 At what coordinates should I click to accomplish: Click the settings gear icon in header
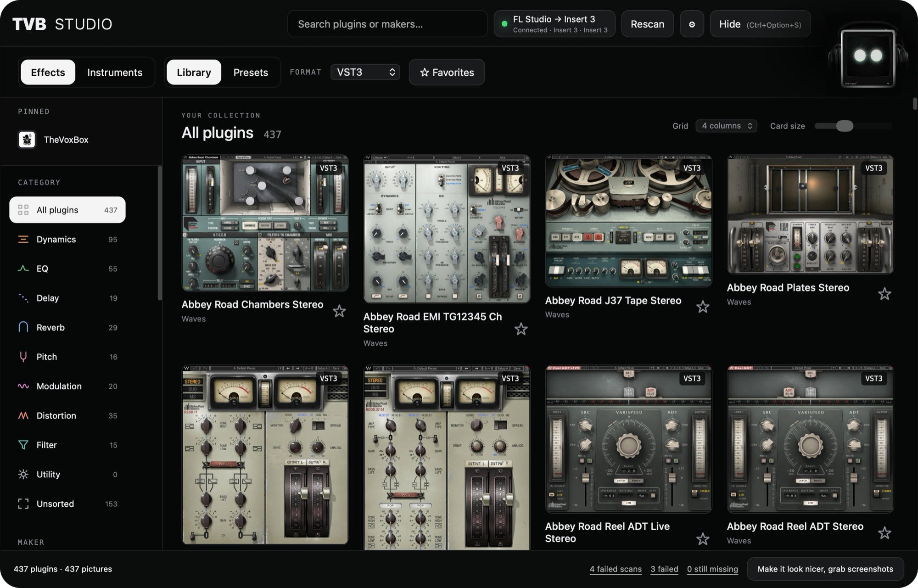click(x=692, y=24)
